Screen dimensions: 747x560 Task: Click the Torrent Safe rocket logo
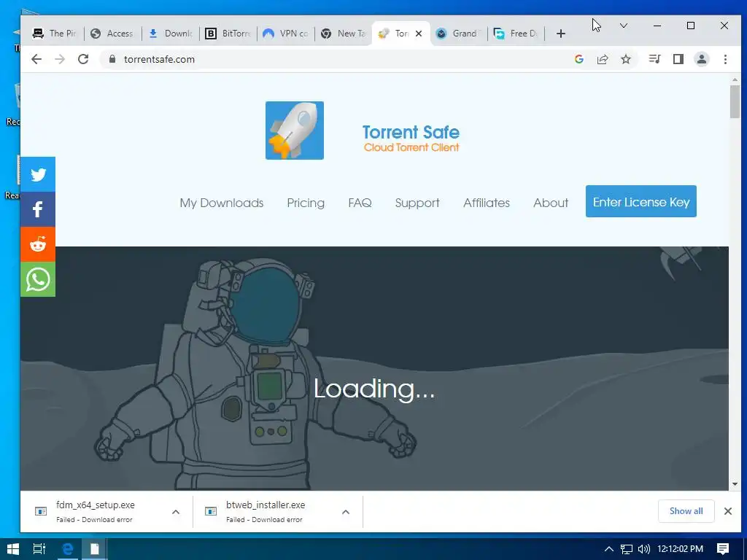tap(295, 131)
